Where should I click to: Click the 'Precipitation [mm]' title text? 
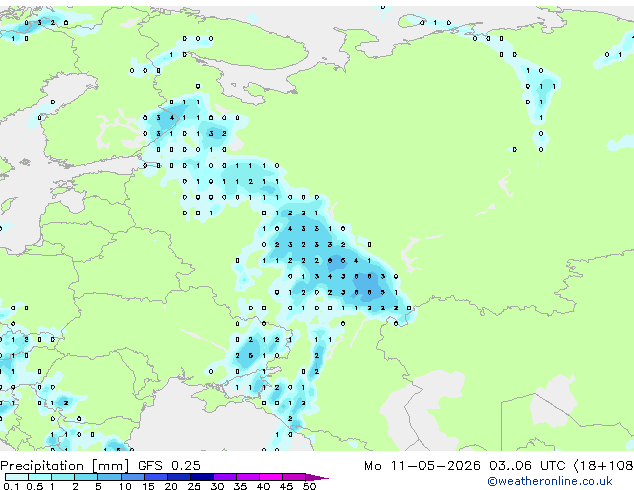(x=65, y=466)
